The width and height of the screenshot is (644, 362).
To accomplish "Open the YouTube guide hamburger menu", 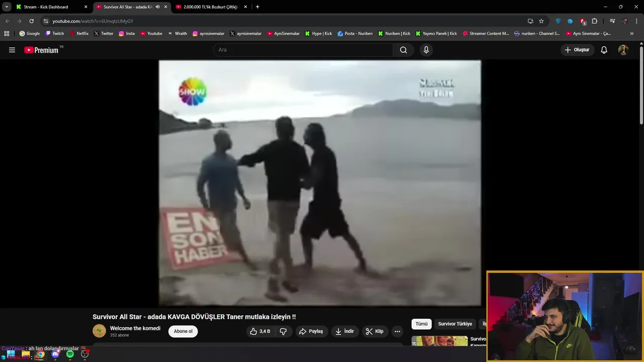I will point(12,50).
